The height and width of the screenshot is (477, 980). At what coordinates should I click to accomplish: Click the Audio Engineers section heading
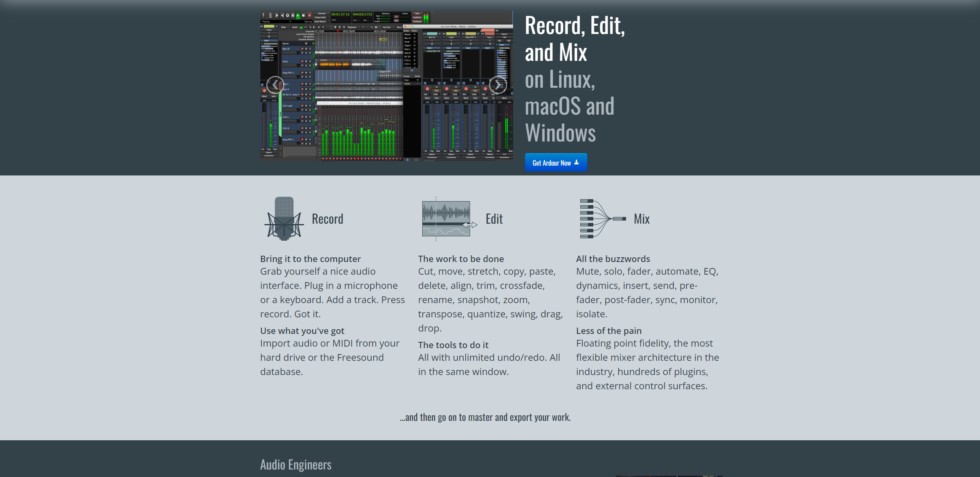(x=296, y=465)
